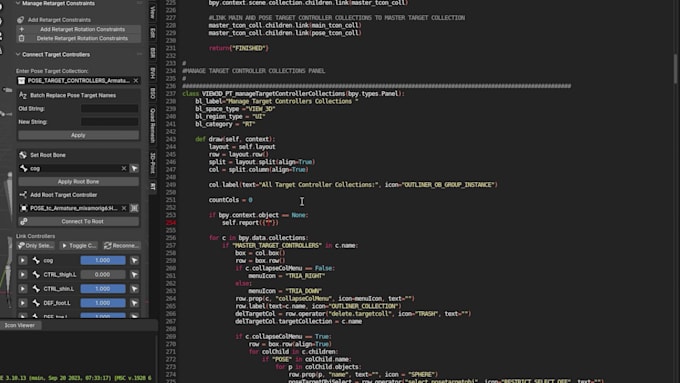Click the bl_category = "RT" code line
Image resolution: width=680 pixels, height=383 pixels.
225,124
